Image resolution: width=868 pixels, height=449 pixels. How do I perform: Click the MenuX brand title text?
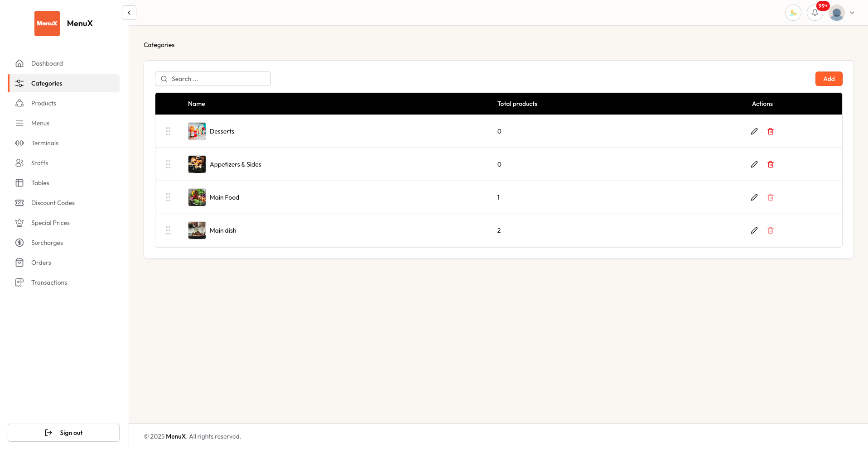pyautogui.click(x=80, y=24)
